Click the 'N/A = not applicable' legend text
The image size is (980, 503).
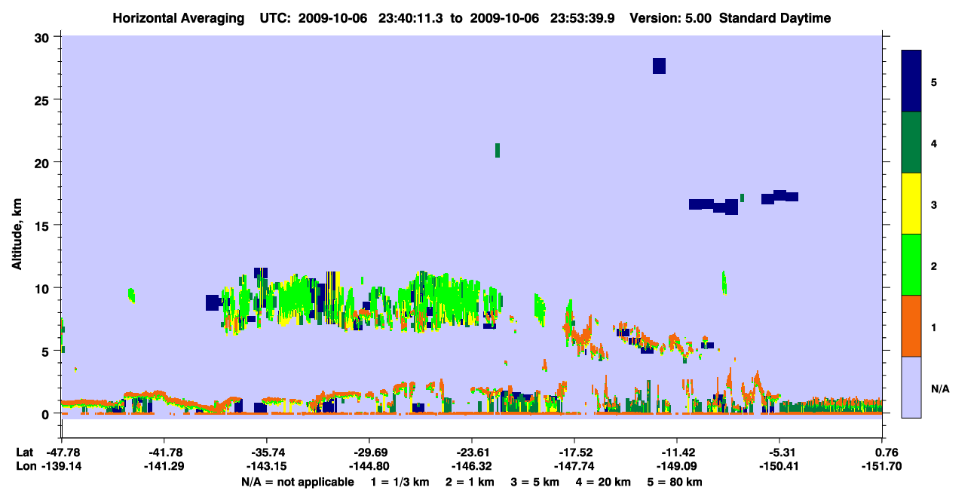click(x=298, y=482)
